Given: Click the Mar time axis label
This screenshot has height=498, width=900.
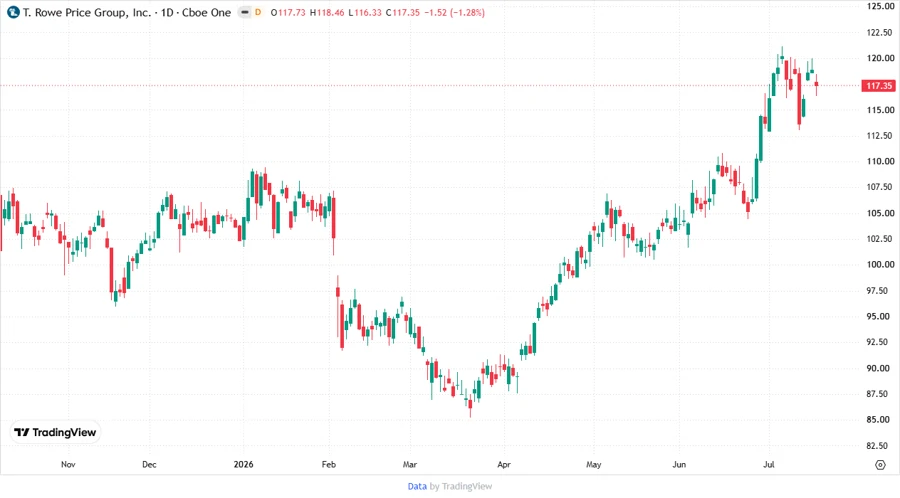Looking at the screenshot, I should tap(410, 464).
